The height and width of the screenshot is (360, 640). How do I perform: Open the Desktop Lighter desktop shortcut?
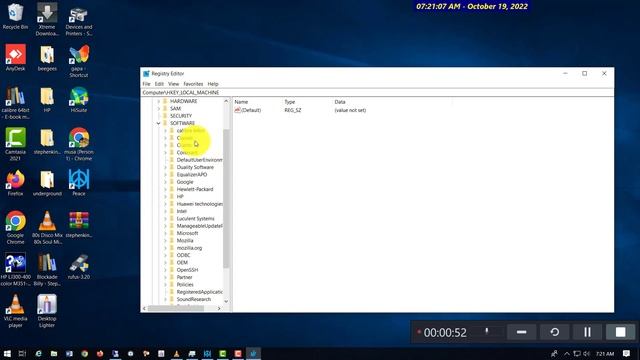click(x=47, y=311)
